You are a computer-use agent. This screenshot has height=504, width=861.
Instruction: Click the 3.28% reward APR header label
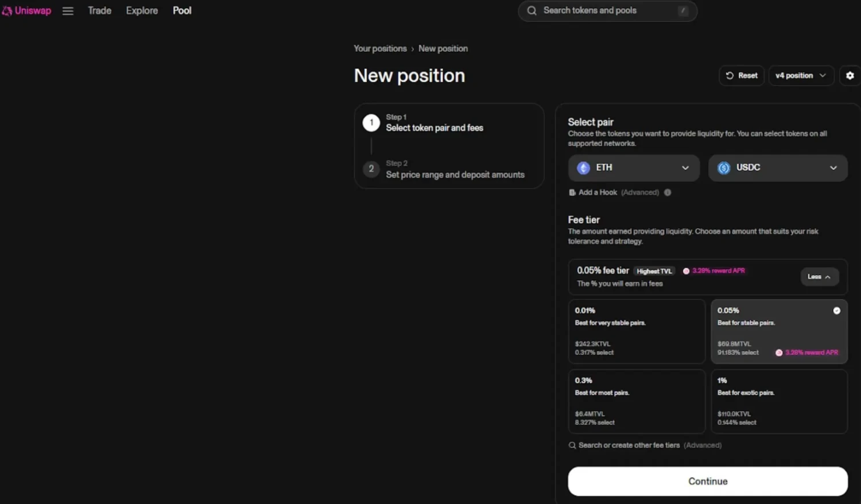pos(719,270)
